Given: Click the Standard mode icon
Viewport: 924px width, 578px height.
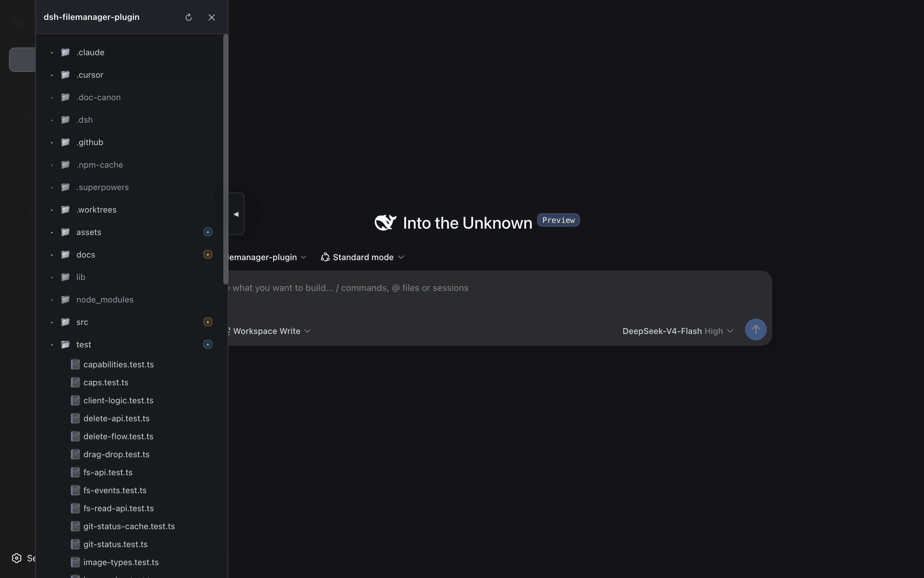Looking at the screenshot, I should (x=325, y=257).
